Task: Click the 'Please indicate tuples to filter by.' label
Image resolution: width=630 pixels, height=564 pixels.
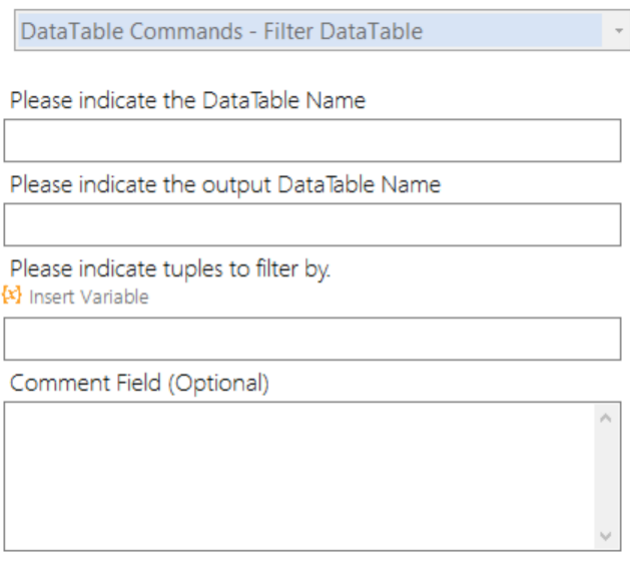Action: click(170, 269)
